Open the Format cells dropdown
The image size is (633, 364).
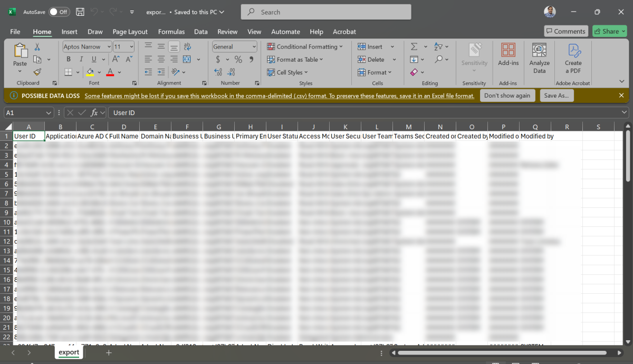click(375, 72)
